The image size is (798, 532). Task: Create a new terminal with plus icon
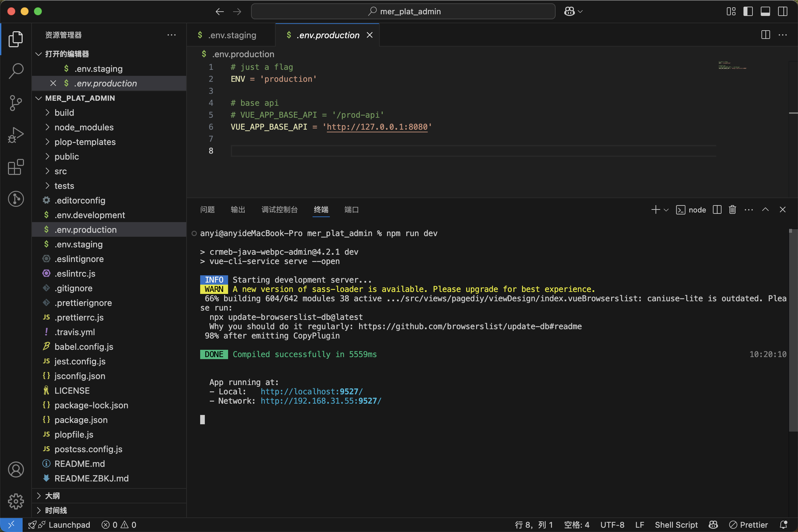click(655, 210)
